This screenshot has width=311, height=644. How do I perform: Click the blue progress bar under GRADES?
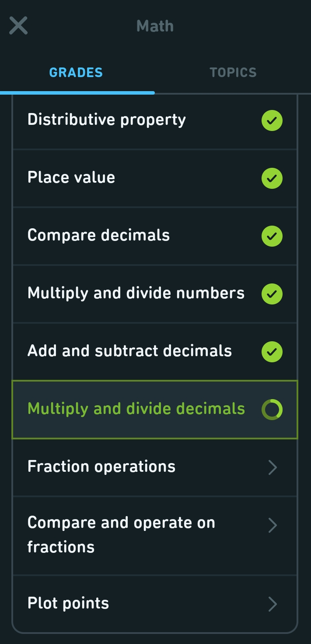pyautogui.click(x=77, y=92)
